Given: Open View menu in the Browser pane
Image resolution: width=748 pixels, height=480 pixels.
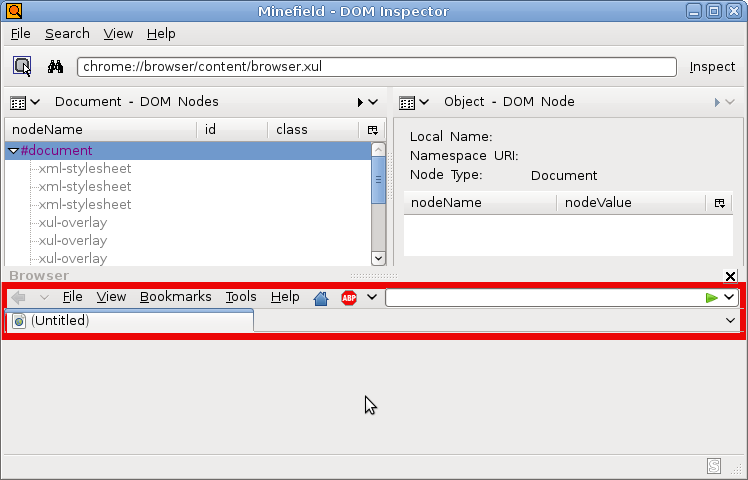Looking at the screenshot, I should pyautogui.click(x=111, y=297).
